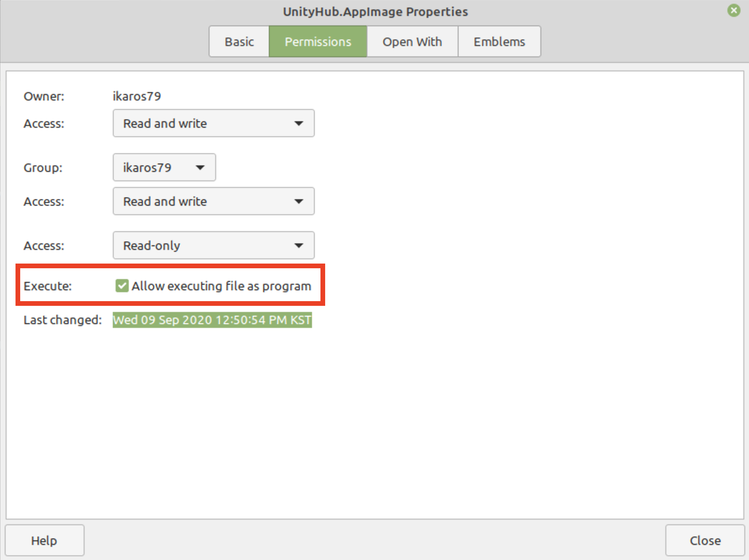Image resolution: width=749 pixels, height=560 pixels.
Task: Open the Group name dropdown ikaros79
Action: pos(164,168)
